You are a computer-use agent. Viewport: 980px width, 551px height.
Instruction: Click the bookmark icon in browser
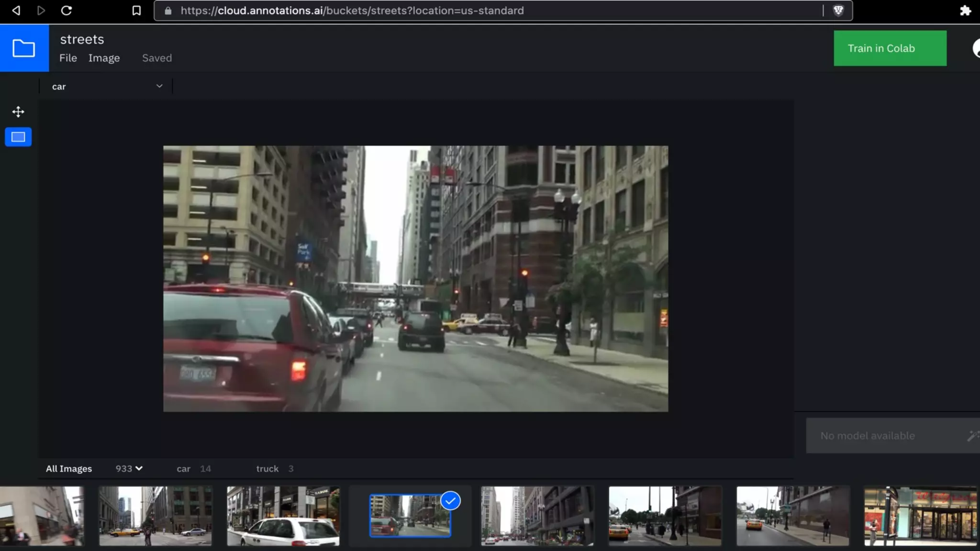pyautogui.click(x=136, y=11)
